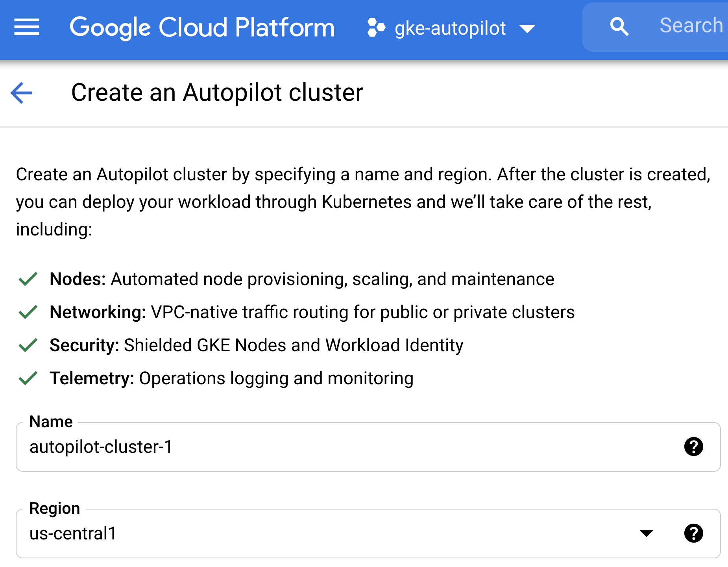Expand the Region dropdown arrow

coord(647,534)
